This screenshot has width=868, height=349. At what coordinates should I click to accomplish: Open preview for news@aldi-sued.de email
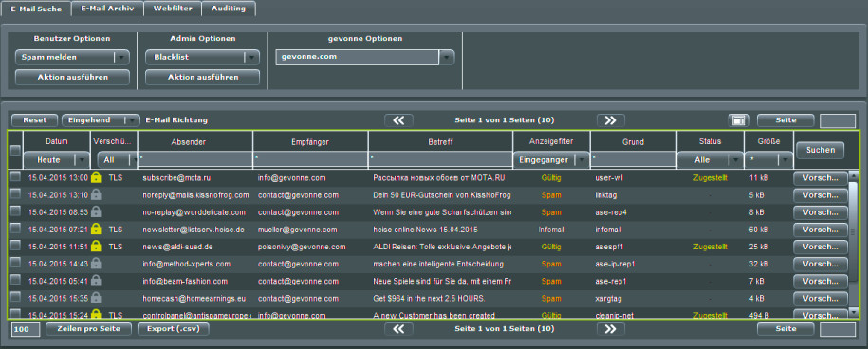click(x=821, y=247)
